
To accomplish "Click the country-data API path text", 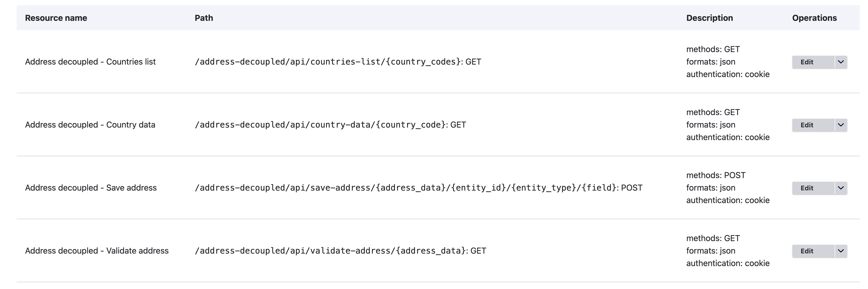I will [330, 125].
